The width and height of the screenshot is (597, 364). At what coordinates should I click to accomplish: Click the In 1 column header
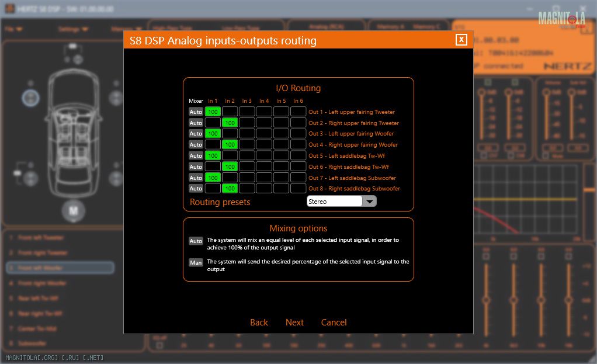pyautogui.click(x=213, y=101)
